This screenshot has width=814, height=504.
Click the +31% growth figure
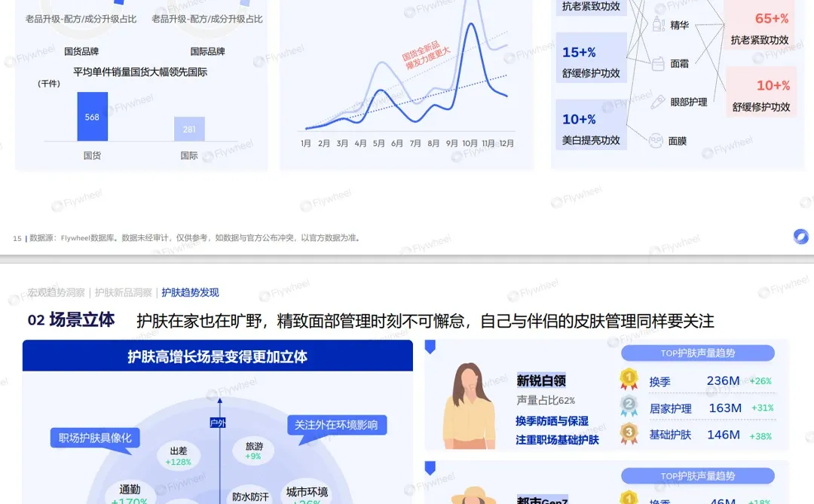click(x=763, y=408)
